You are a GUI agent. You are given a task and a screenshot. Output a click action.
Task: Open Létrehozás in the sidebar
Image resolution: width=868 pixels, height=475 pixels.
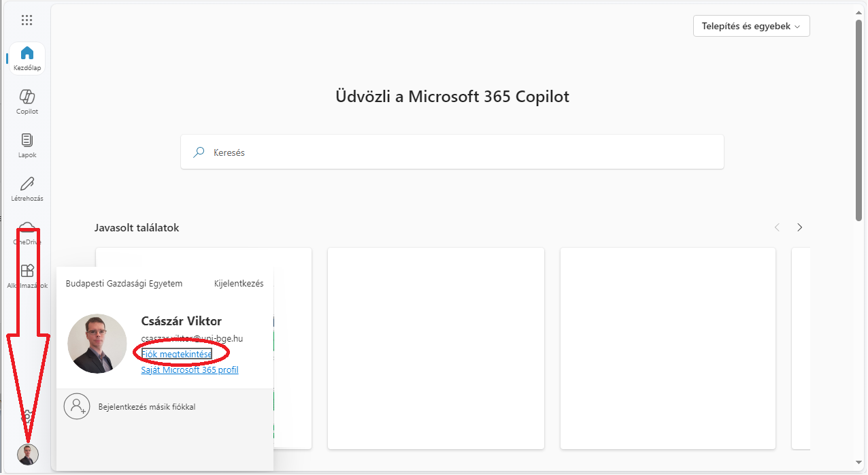(27, 189)
